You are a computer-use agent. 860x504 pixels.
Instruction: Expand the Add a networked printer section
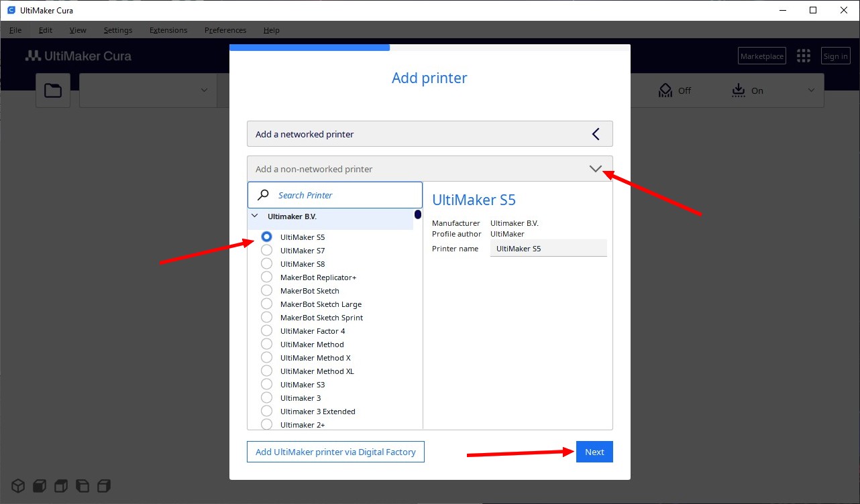(429, 134)
